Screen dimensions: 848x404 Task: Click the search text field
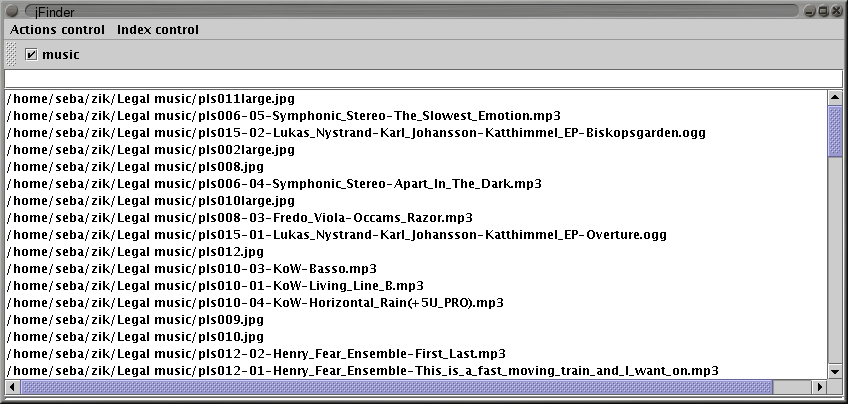(423, 79)
